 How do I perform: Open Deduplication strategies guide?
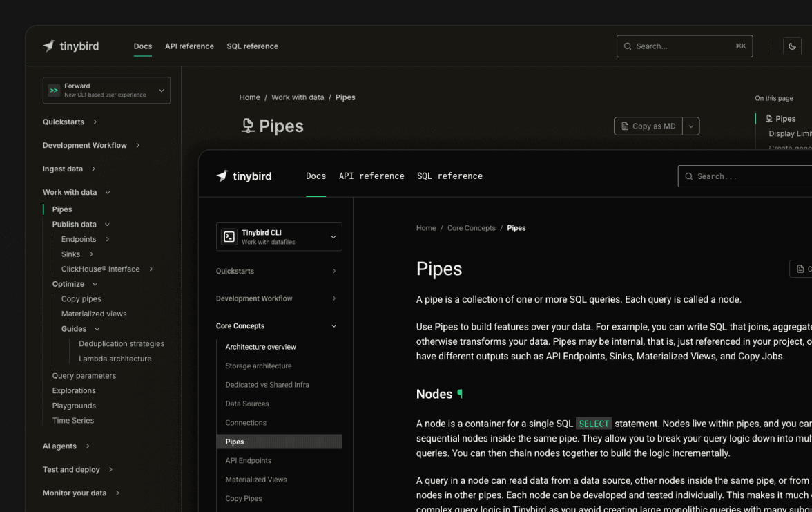(122, 343)
